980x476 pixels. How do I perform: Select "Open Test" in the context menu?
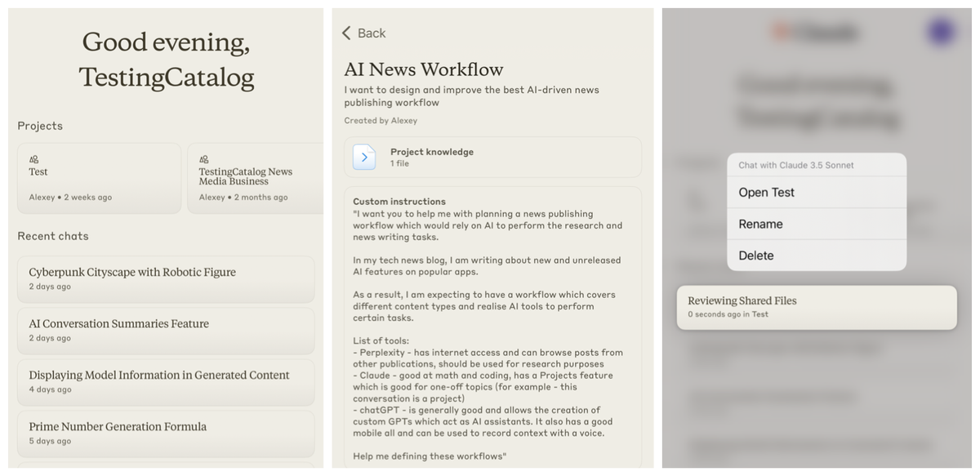816,192
